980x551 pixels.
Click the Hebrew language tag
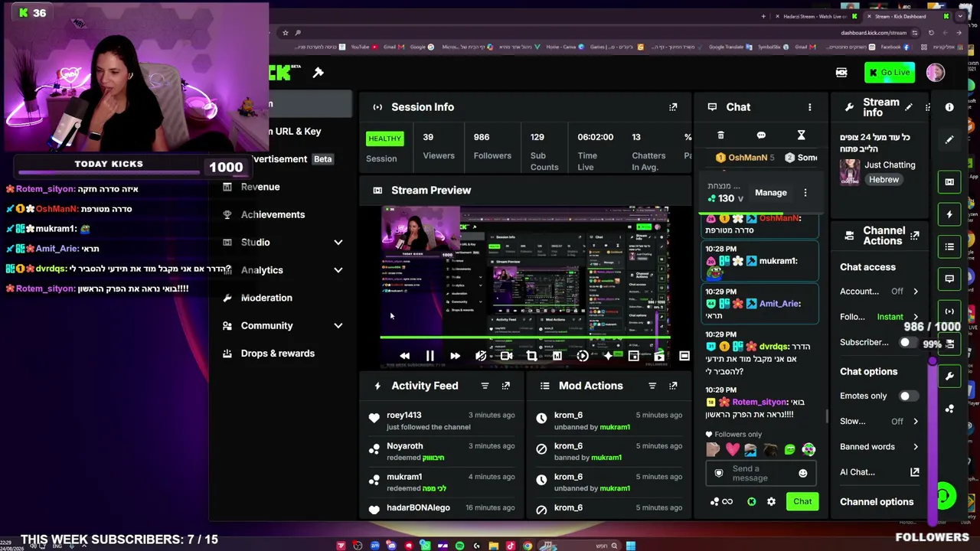tap(884, 180)
